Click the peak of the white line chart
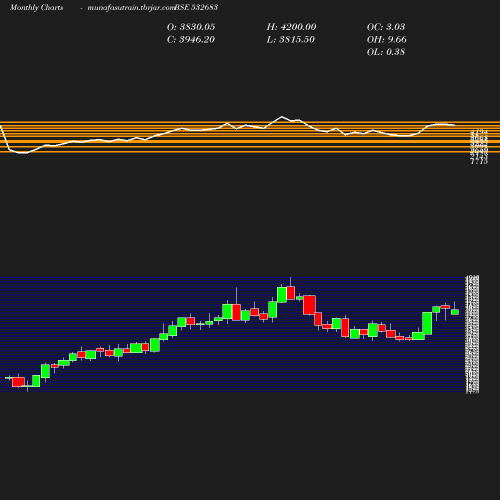Screen dimensions: 500x500 (282, 117)
